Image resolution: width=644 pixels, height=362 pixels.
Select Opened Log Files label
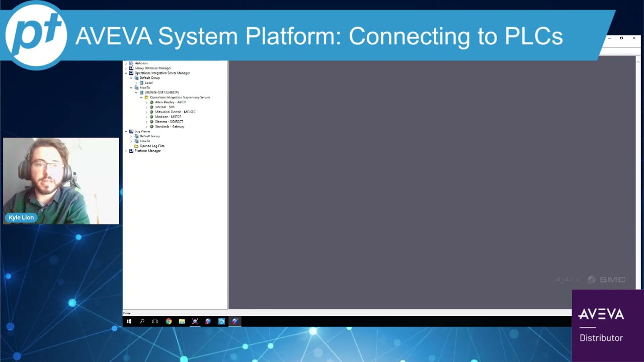(152, 146)
